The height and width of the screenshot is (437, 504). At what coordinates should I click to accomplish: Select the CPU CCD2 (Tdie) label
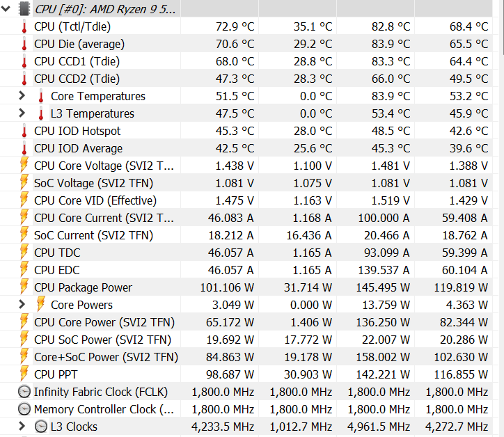pyautogui.click(x=77, y=79)
